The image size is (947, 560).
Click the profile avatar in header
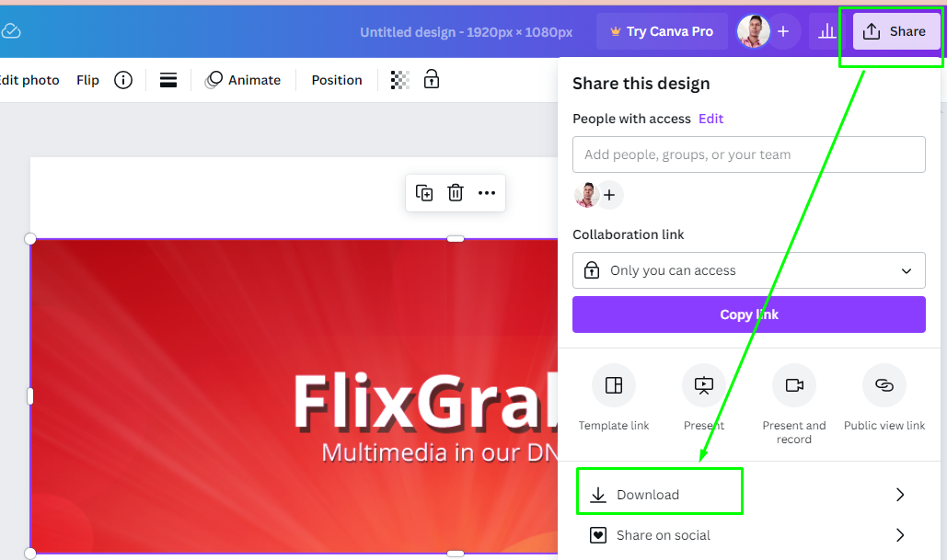point(753,31)
